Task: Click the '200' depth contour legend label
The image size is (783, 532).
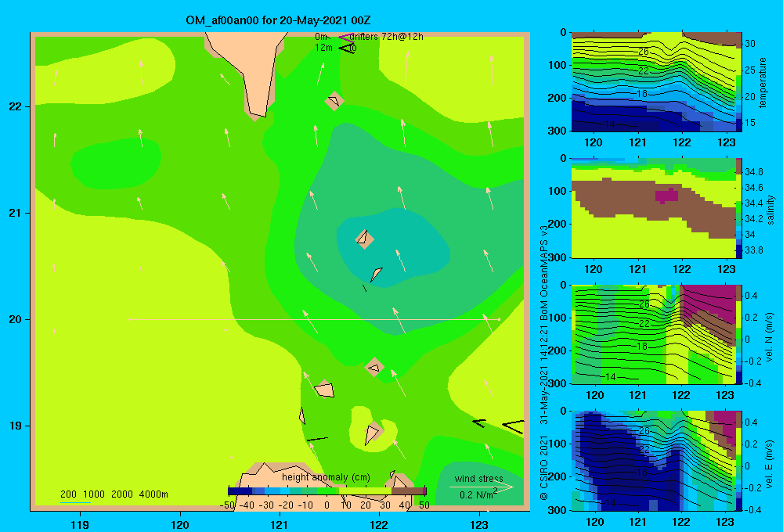Action: coord(68,494)
